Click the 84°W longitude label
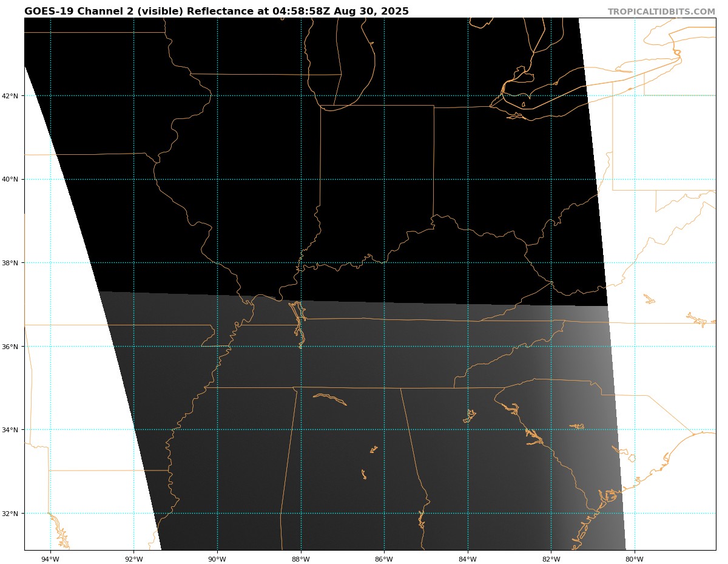 click(467, 559)
